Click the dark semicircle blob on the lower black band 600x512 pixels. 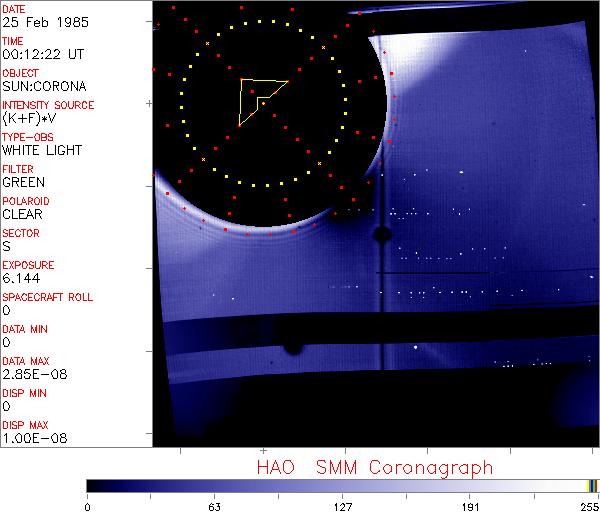pyautogui.click(x=293, y=347)
